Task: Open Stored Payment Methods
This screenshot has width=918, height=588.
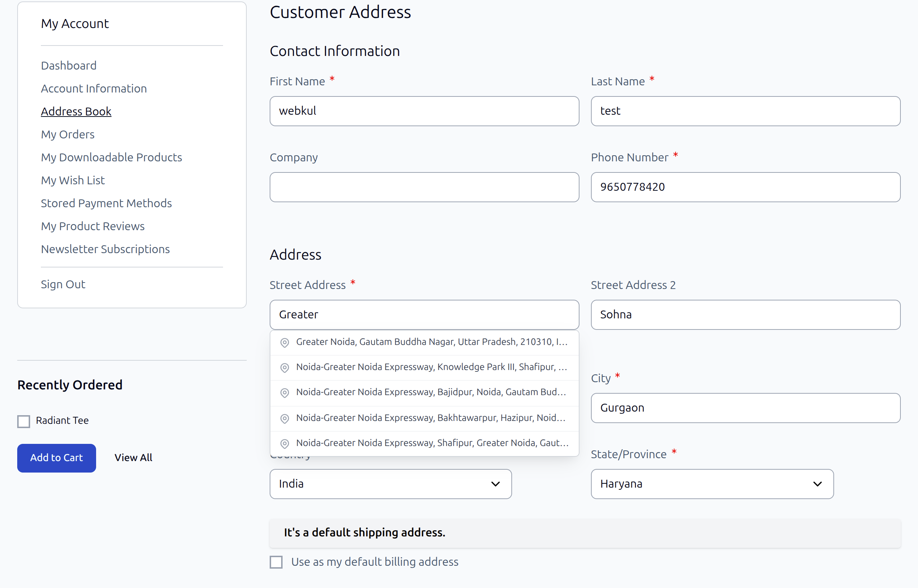Action: (x=107, y=203)
